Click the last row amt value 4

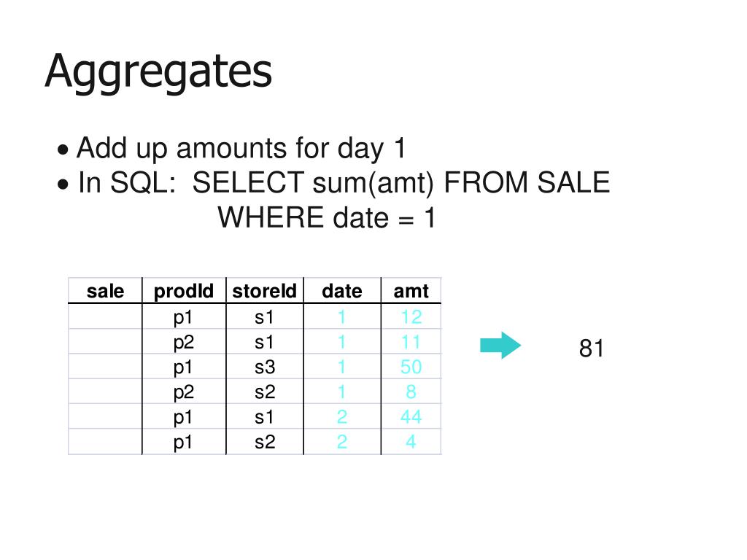(x=411, y=442)
